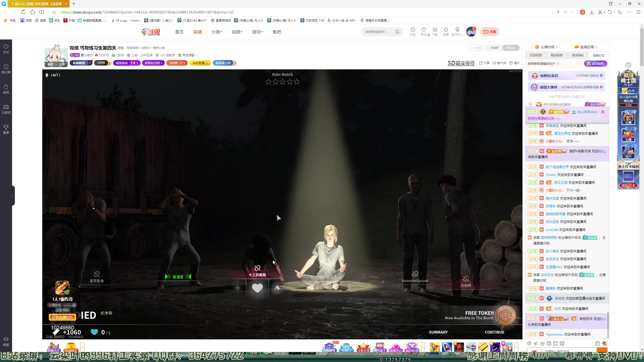Toggle browser night mode moon icon
This screenshot has height=362, width=644.
coord(620,12)
